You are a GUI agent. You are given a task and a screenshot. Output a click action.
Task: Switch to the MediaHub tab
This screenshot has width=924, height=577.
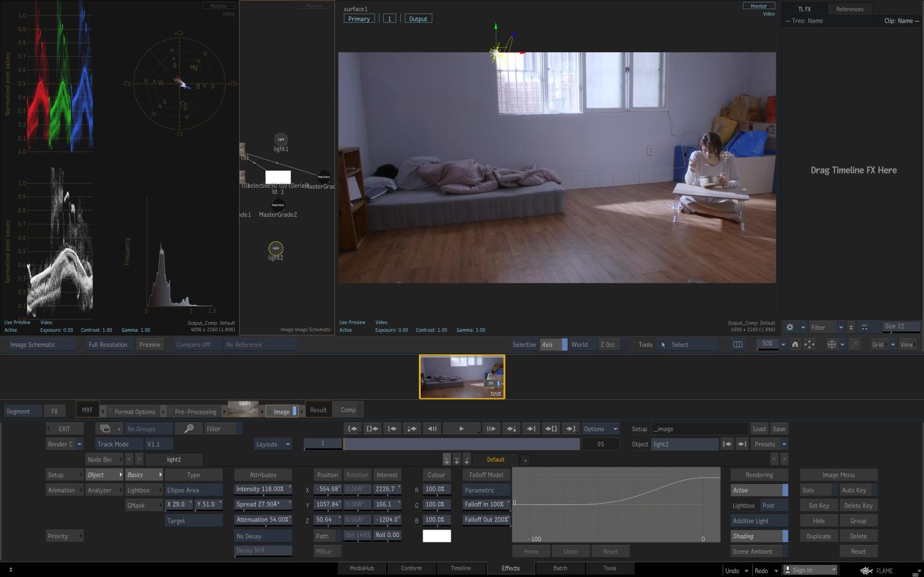[x=362, y=568]
